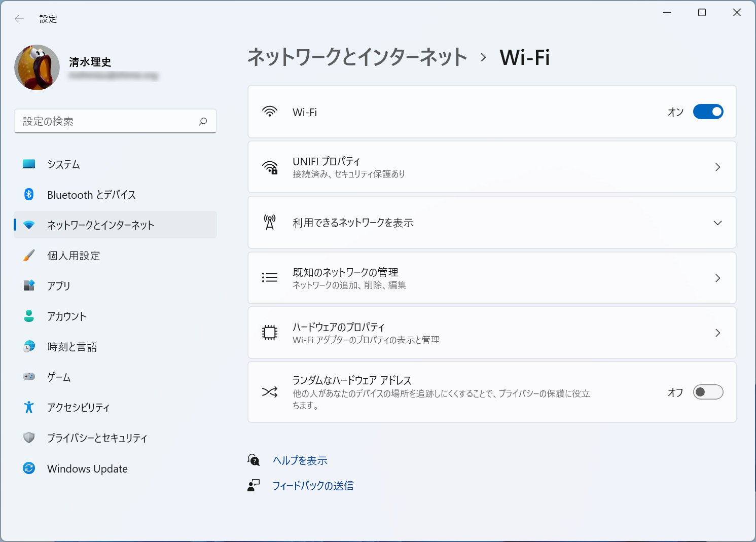Screen dimensions: 756x542
Task: Click the list icon for 既知のネットワークの管理
Action: click(x=270, y=277)
